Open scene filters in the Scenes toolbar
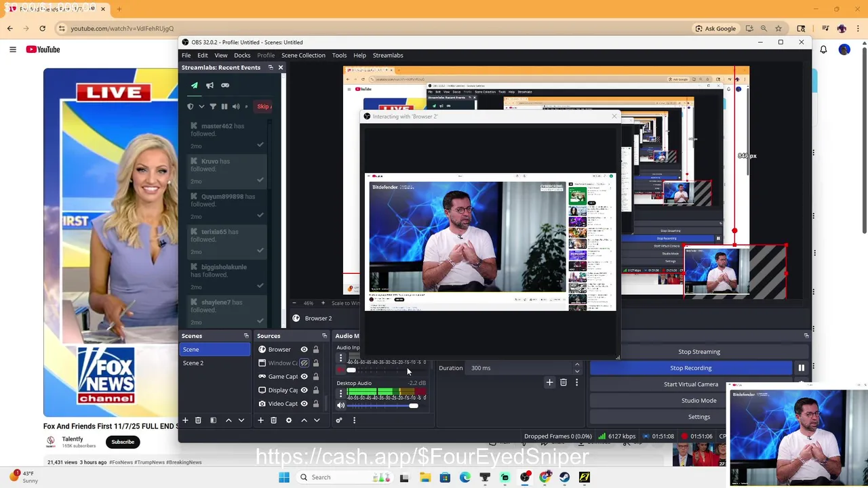The image size is (868, 488). 213,420
